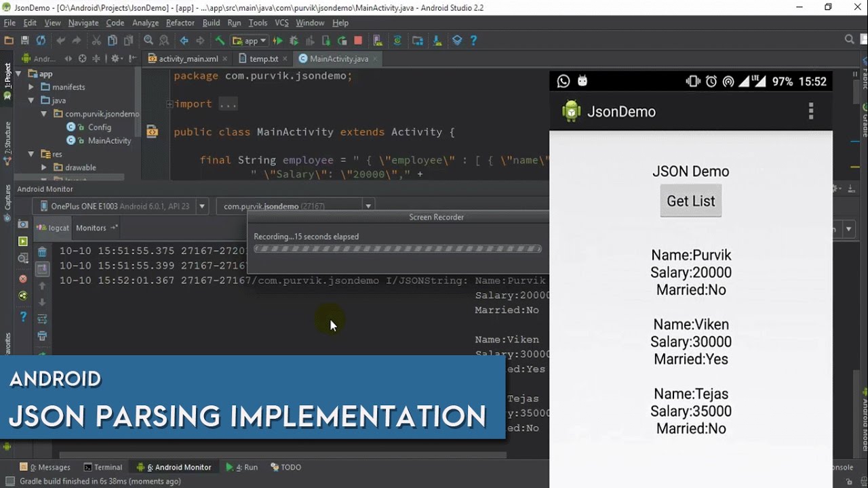Image resolution: width=868 pixels, height=488 pixels.
Task: Toggle the Project tool window stripe button
Action: [x=7, y=81]
